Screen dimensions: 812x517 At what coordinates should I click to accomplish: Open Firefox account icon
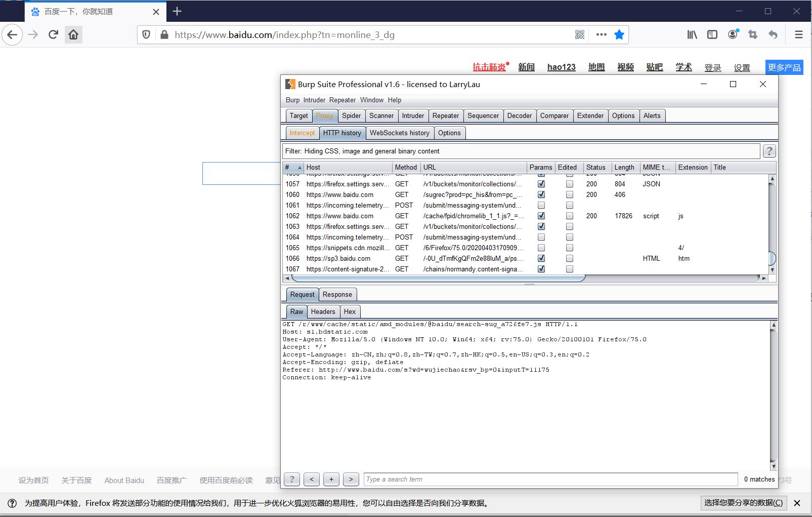click(x=733, y=34)
